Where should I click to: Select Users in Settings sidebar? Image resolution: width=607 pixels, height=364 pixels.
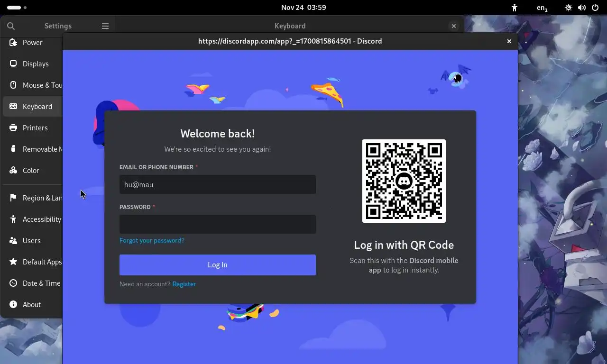[33, 241]
